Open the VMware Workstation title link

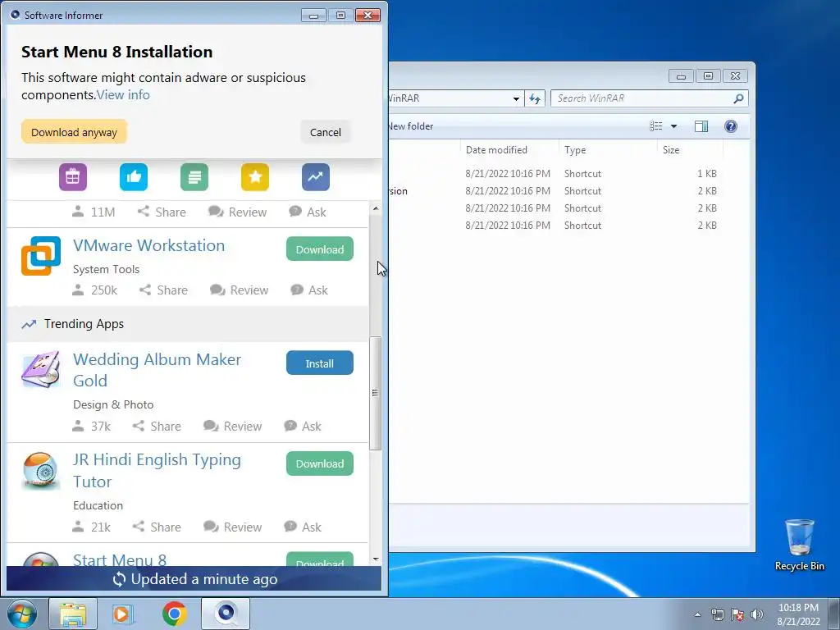pyautogui.click(x=149, y=245)
